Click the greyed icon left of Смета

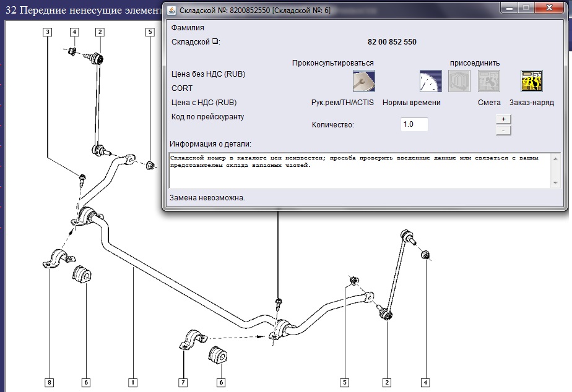pyautogui.click(x=459, y=81)
